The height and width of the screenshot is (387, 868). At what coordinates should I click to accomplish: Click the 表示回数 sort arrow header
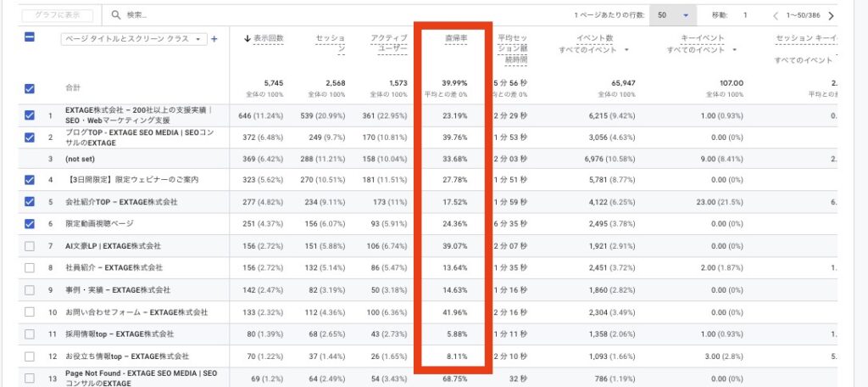pos(264,38)
